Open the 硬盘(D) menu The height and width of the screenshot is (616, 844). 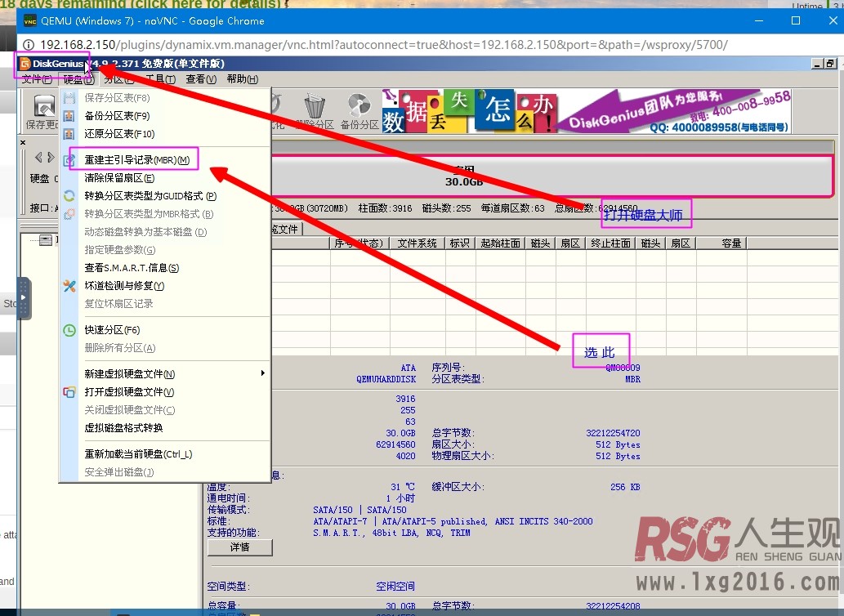point(78,79)
